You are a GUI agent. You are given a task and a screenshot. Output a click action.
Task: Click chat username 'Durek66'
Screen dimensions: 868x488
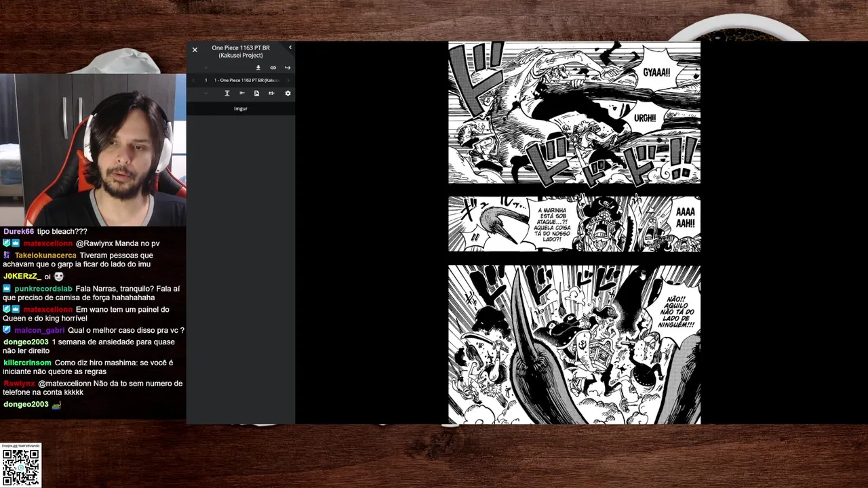(18, 231)
